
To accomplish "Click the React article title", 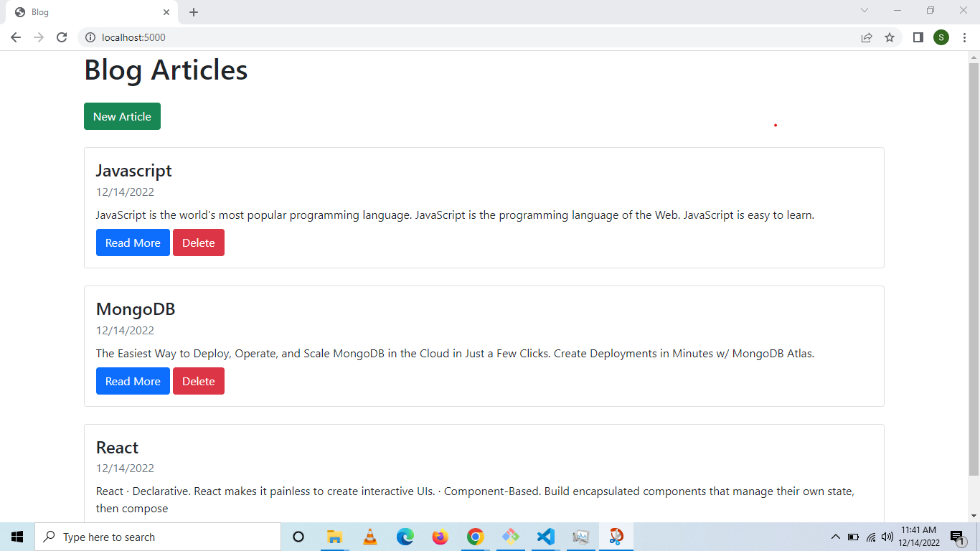I will [x=117, y=448].
